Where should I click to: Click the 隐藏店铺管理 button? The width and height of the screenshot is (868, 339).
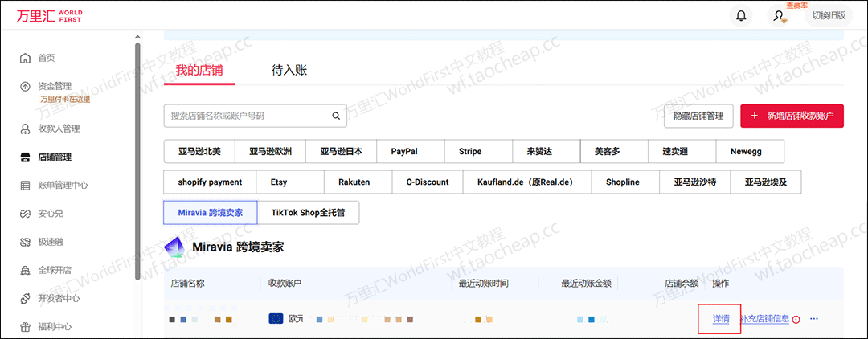tap(698, 116)
